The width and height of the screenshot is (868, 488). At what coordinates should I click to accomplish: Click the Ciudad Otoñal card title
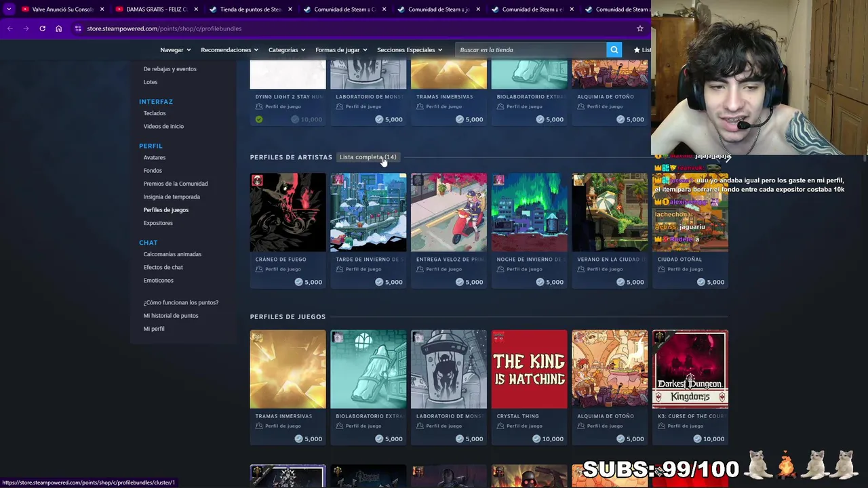(679, 259)
